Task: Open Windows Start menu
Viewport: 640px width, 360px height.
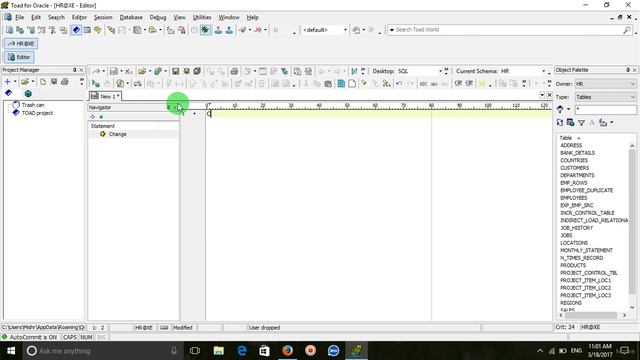Action: pos(11,351)
